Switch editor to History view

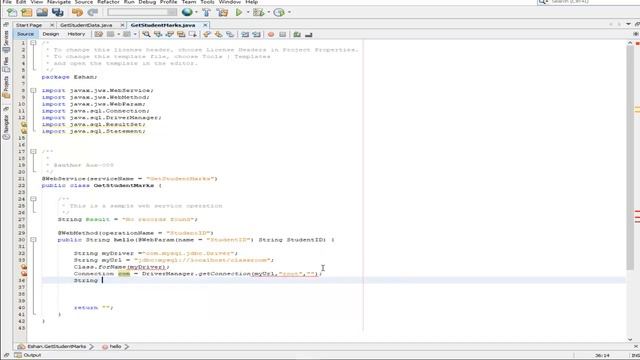tap(76, 34)
